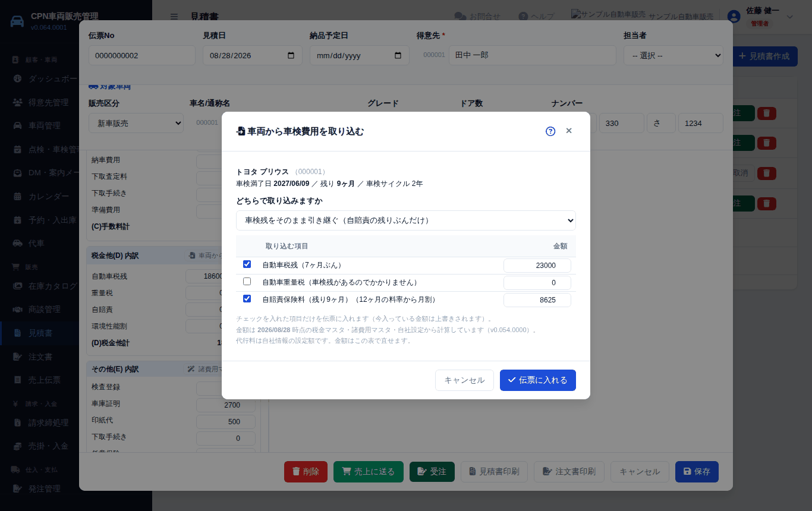
Task: Click the 見積書印刷 button
Action: tap(494, 472)
